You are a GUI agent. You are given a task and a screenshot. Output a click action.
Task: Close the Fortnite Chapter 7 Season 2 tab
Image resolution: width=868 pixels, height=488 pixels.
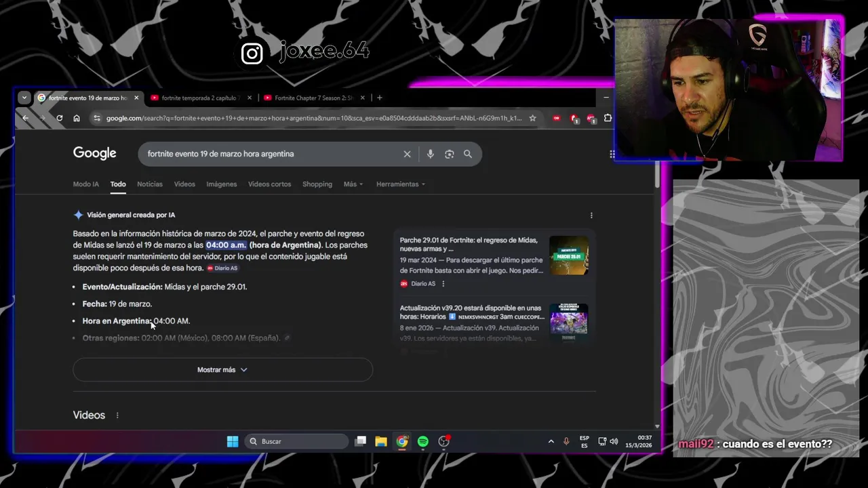tap(363, 98)
